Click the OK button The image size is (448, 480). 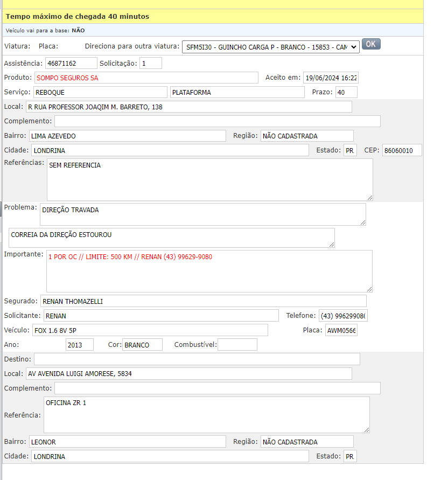coord(371,44)
